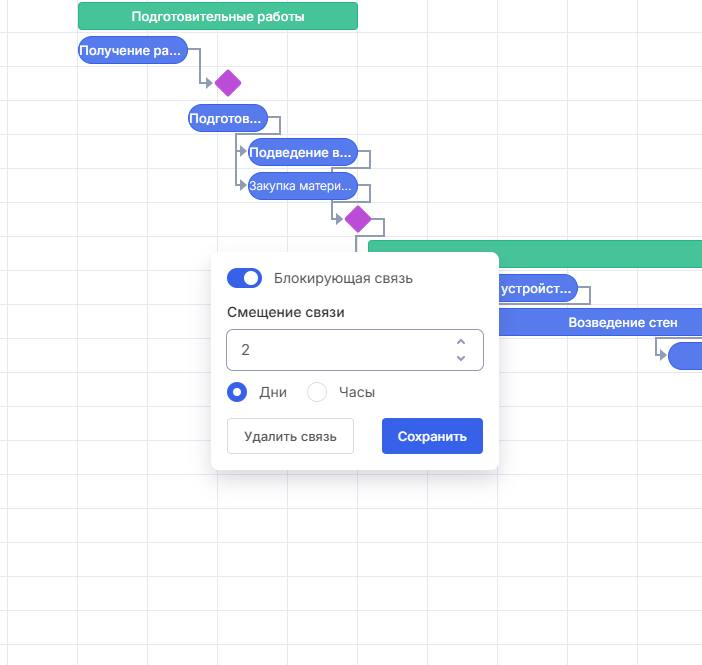Decrease offset with the down stepper arrow

(x=461, y=358)
